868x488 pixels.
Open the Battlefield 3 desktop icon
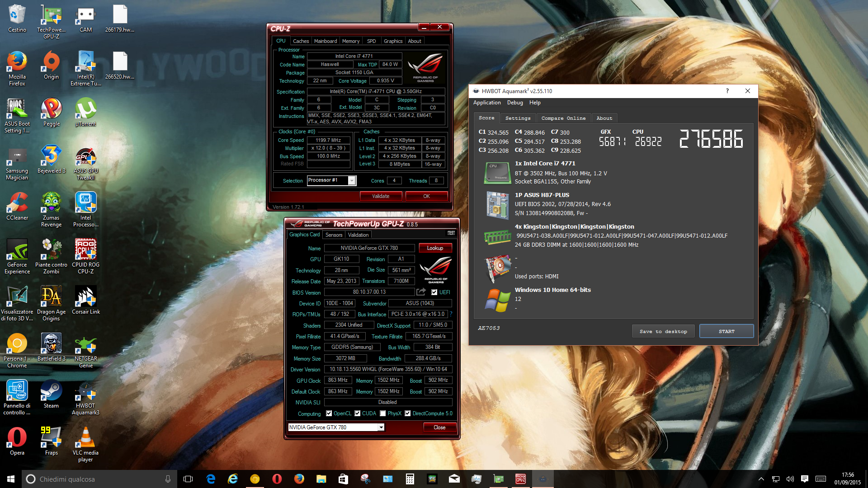pyautogui.click(x=51, y=347)
